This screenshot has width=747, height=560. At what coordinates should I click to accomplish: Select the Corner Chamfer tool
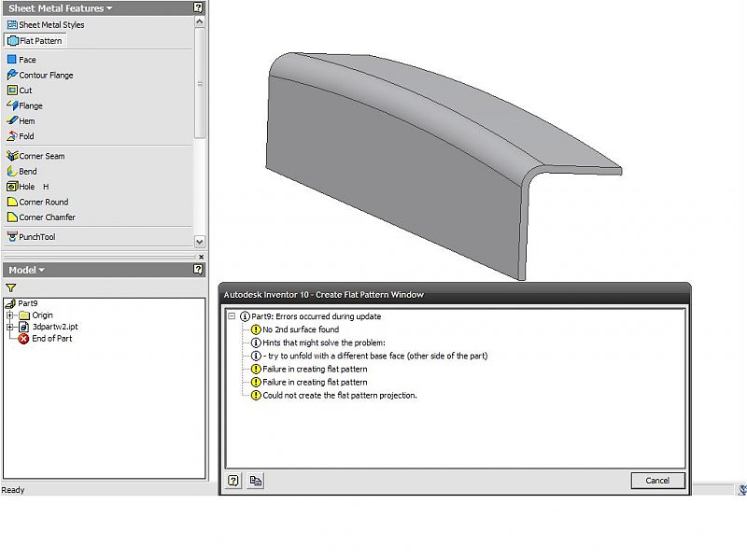click(x=41, y=217)
